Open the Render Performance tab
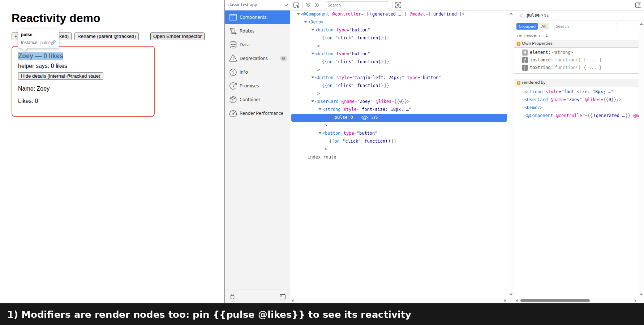 [x=257, y=113]
